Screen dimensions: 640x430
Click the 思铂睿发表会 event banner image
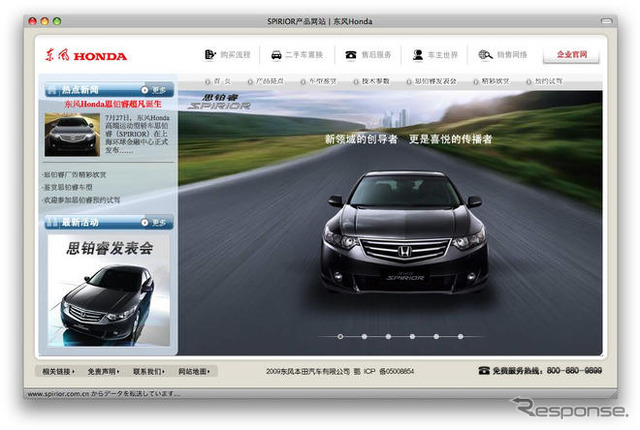coord(109,290)
